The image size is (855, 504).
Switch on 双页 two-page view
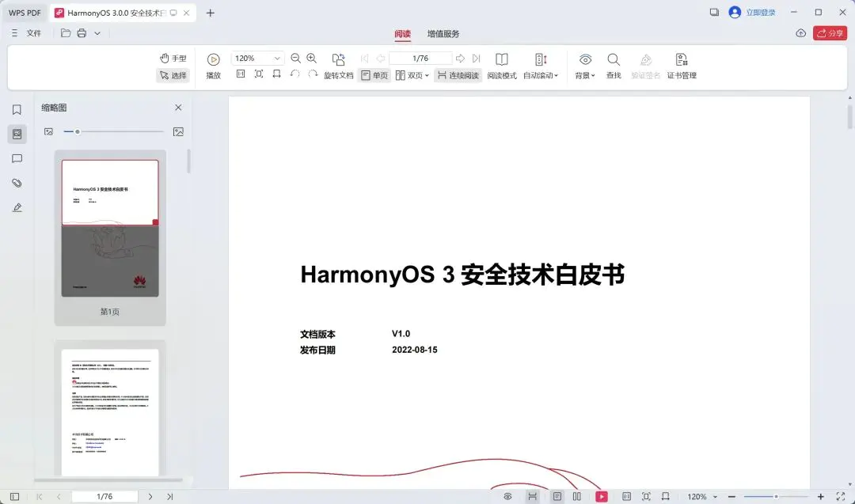coord(410,75)
